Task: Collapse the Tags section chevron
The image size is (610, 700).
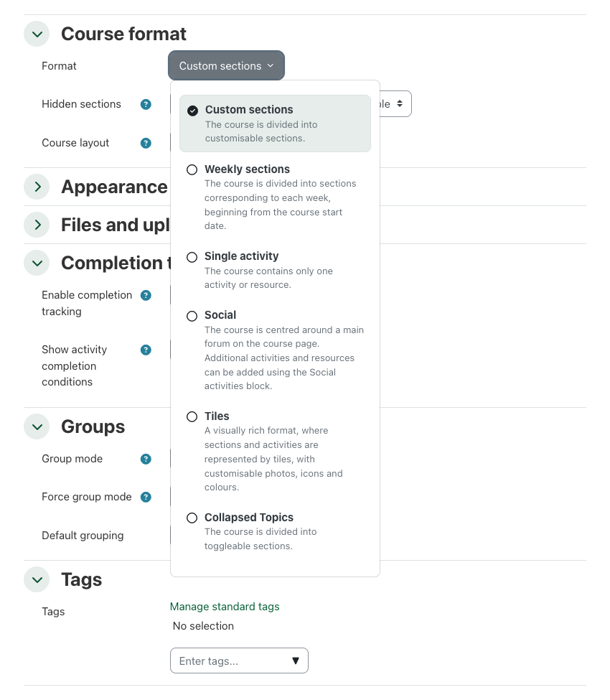Action: pos(37,579)
